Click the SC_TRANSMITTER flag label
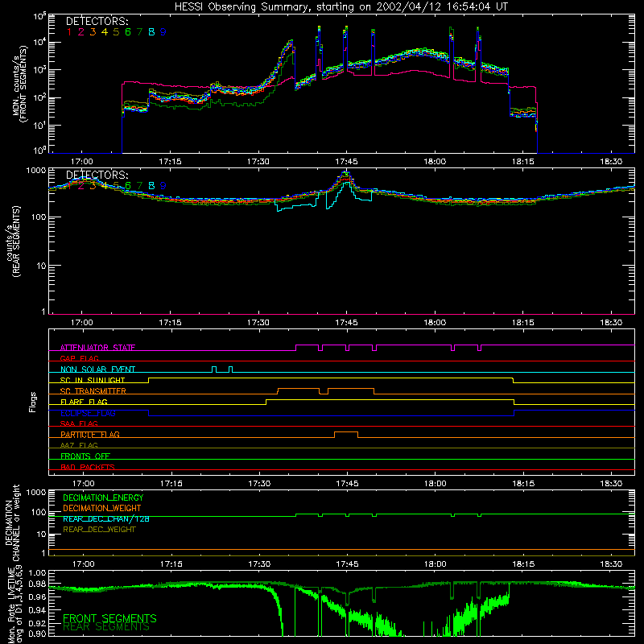644x644 pixels. pyautogui.click(x=93, y=391)
